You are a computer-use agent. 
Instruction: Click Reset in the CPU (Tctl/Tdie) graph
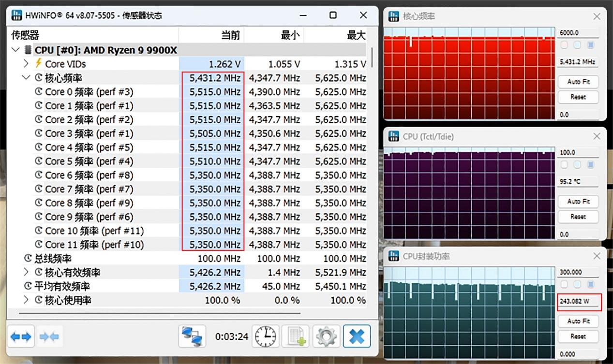coord(578,217)
